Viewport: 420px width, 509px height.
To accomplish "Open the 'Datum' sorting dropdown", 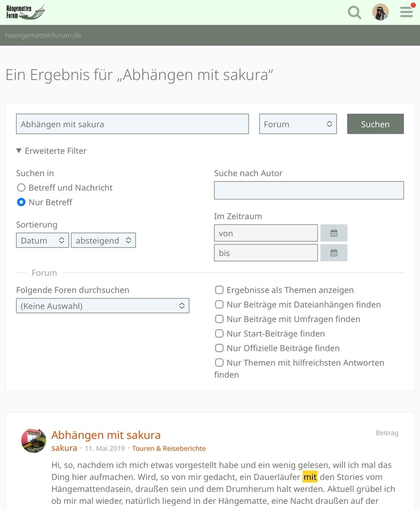I will coord(42,240).
